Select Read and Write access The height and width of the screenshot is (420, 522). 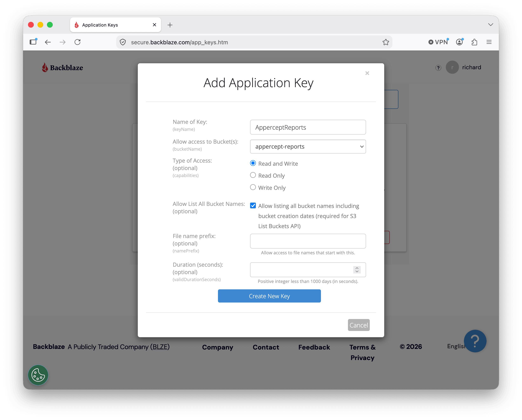253,163
